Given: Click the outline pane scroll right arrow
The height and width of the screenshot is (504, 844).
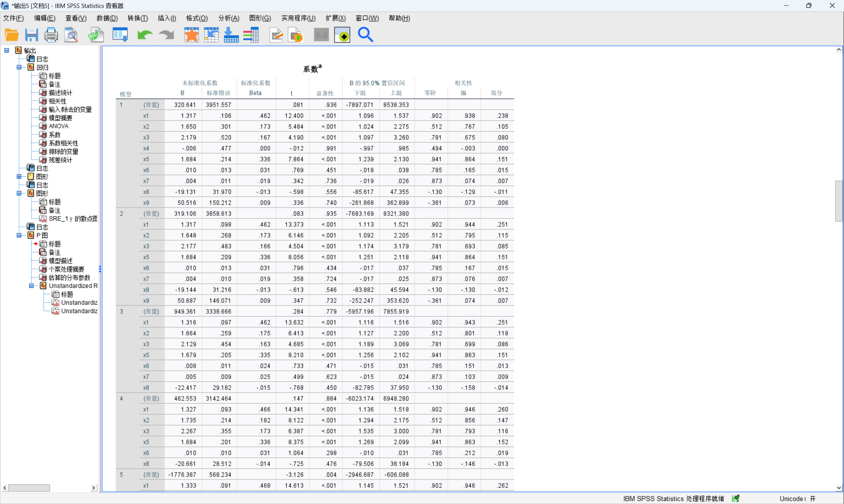Looking at the screenshot, I should point(93,488).
